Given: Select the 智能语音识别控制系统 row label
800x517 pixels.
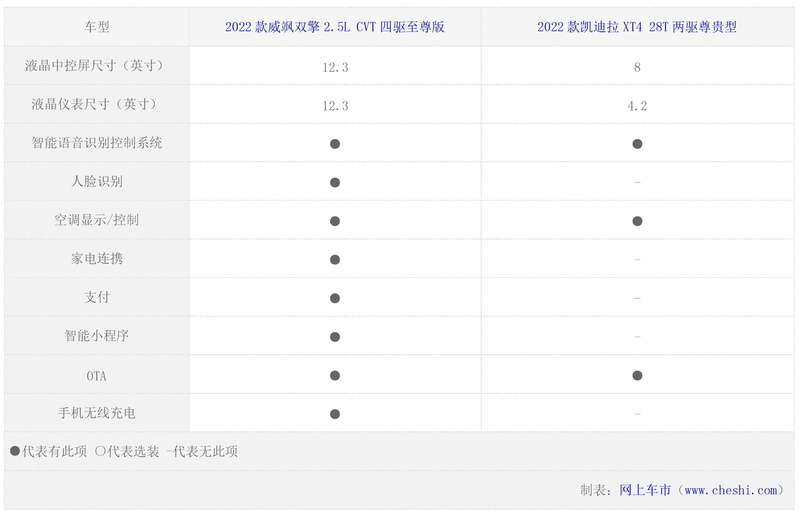Looking at the screenshot, I should pos(96,143).
